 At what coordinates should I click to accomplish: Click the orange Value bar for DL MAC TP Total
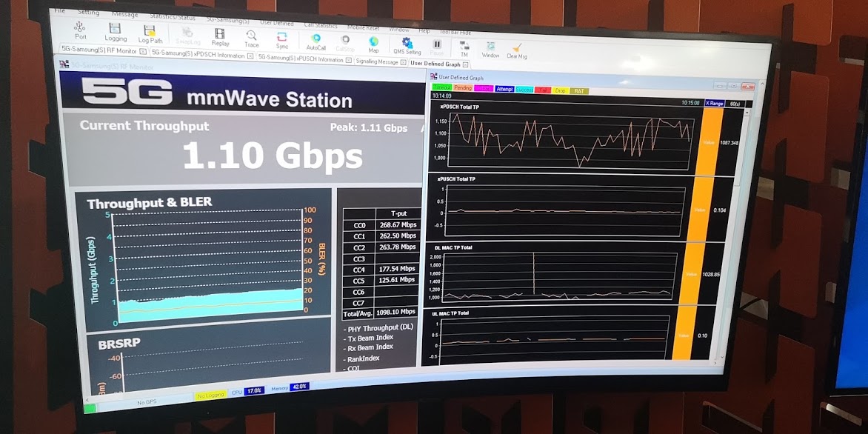click(x=692, y=273)
